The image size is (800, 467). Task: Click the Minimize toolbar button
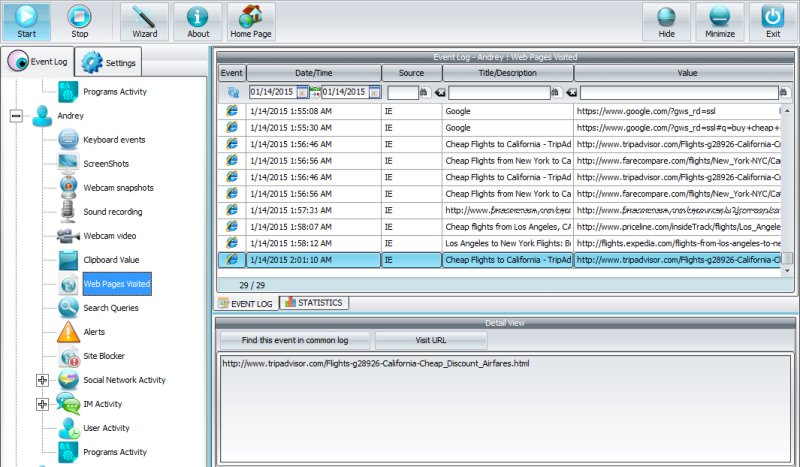pyautogui.click(x=720, y=21)
